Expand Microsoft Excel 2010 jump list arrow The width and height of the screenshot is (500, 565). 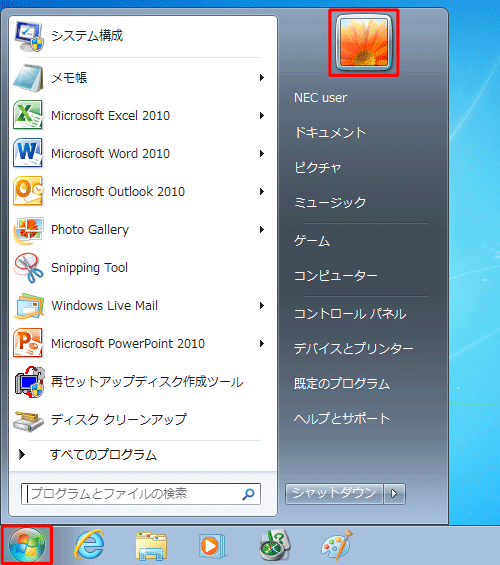(262, 115)
